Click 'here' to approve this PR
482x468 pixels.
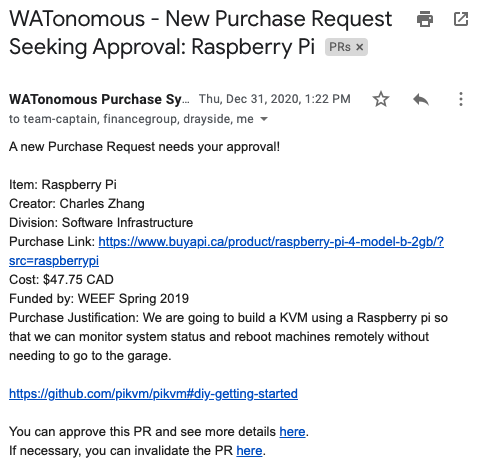tap(292, 432)
